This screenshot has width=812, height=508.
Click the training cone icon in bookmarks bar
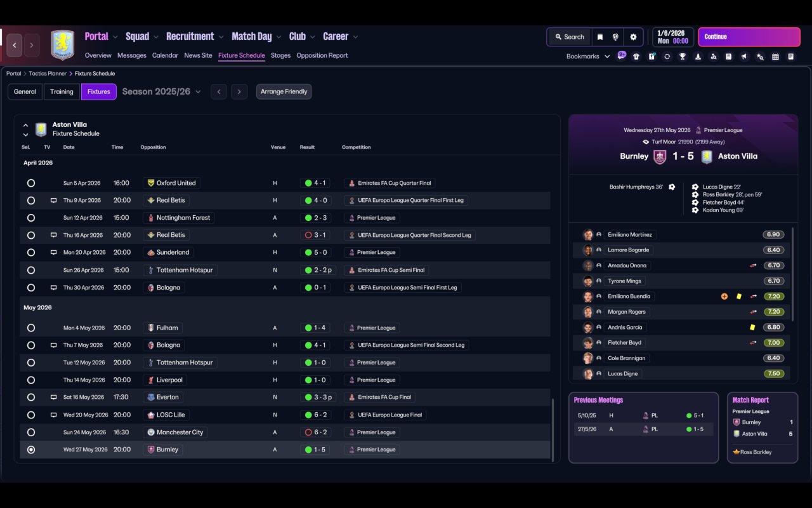[x=698, y=57]
